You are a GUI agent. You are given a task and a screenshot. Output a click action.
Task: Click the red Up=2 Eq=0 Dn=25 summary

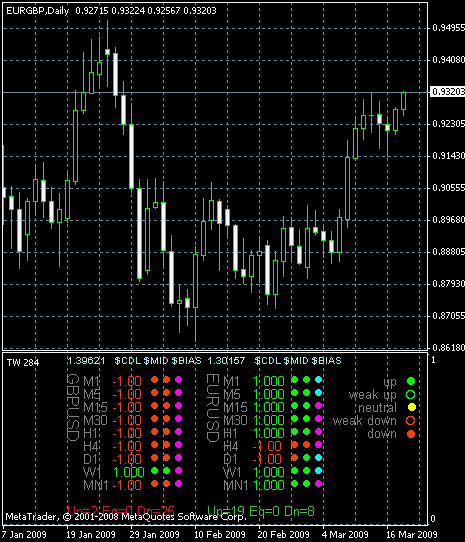[121, 511]
